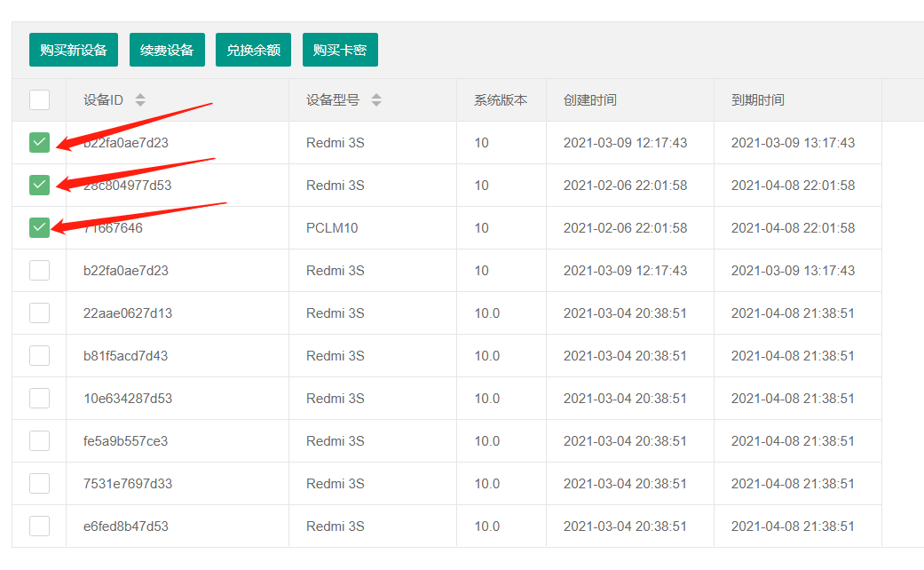This screenshot has height=570, width=924.
Task: Click the 购买卡密 button
Action: 340,50
